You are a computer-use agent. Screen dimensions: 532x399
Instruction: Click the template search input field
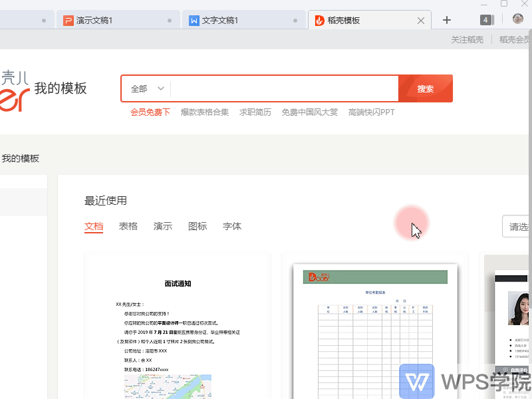point(284,88)
